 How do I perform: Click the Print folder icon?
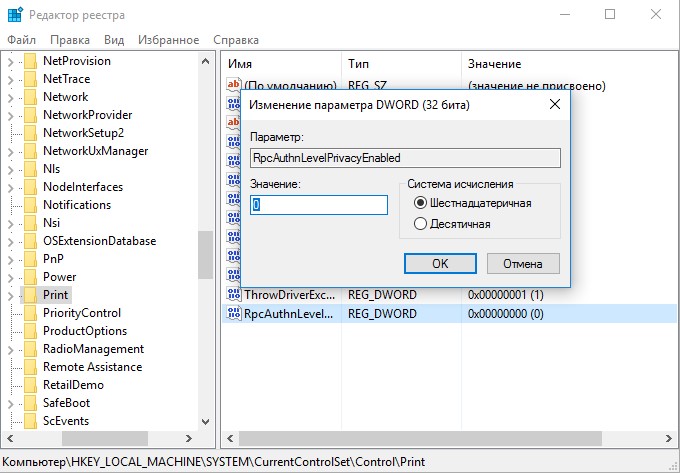pyautogui.click(x=30, y=295)
